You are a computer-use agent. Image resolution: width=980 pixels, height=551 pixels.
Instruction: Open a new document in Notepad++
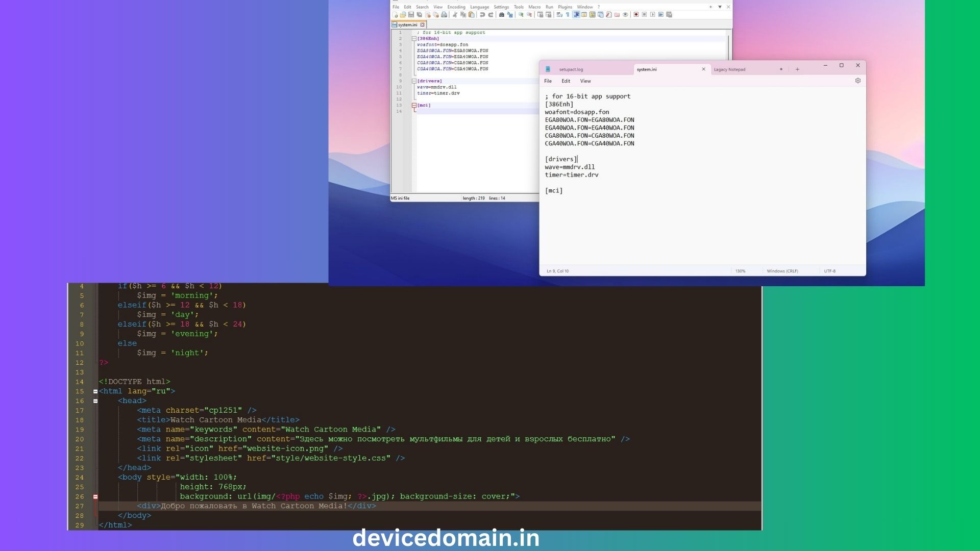coord(395,14)
